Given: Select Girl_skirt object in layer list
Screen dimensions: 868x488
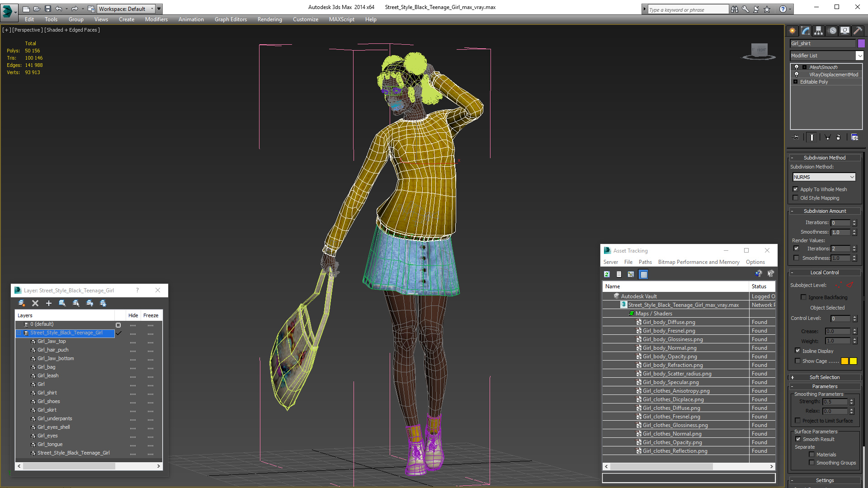Looking at the screenshot, I should click(47, 410).
